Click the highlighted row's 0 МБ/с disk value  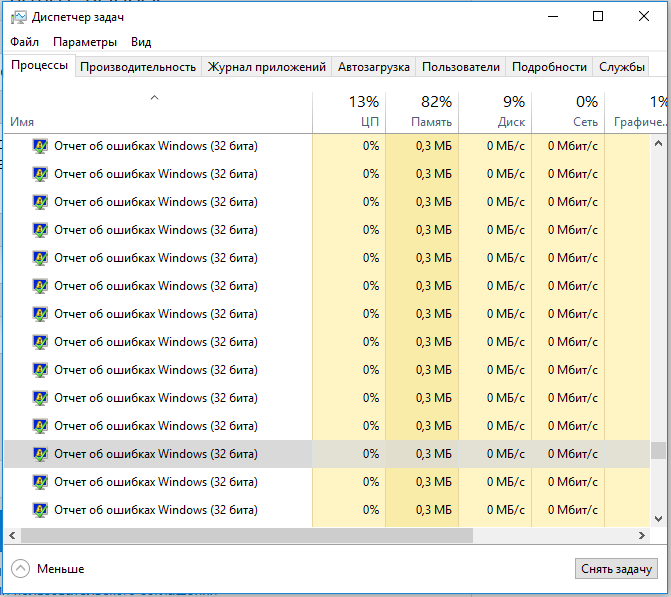[x=505, y=454]
